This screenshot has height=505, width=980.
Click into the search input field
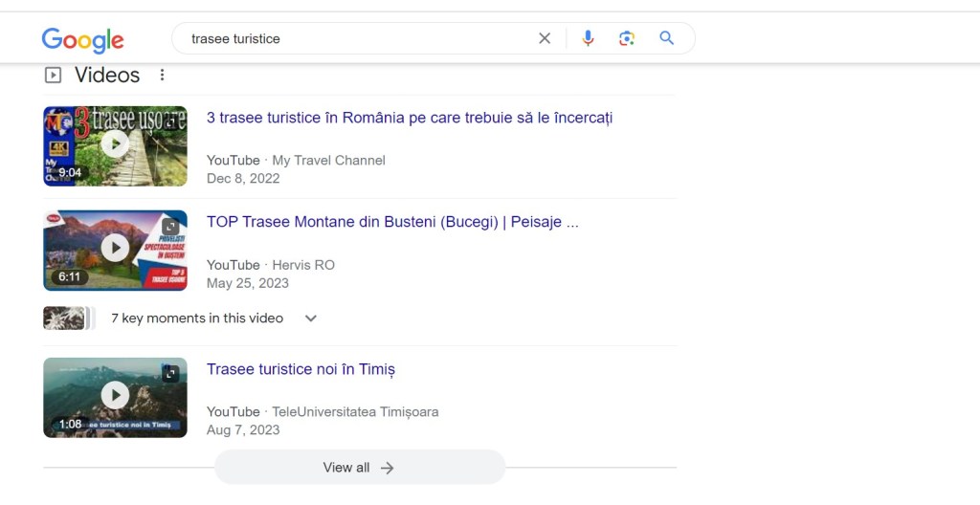tap(354, 38)
